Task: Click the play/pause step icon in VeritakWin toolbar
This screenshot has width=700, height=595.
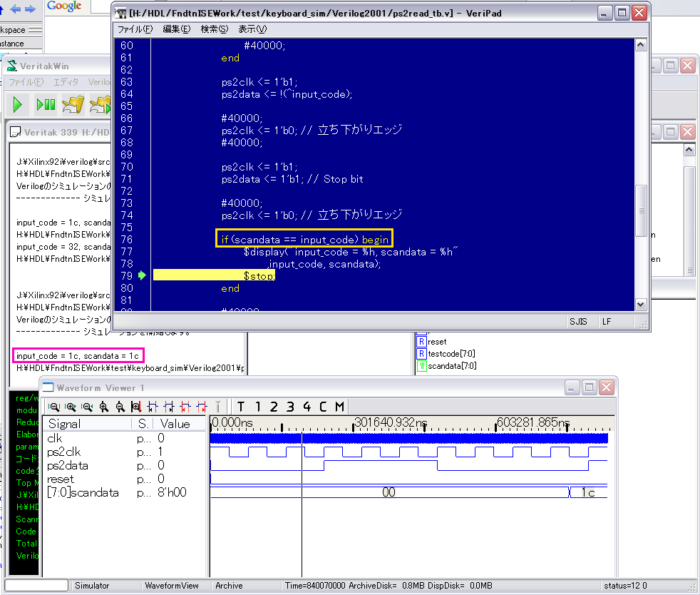Action: pyautogui.click(x=46, y=105)
